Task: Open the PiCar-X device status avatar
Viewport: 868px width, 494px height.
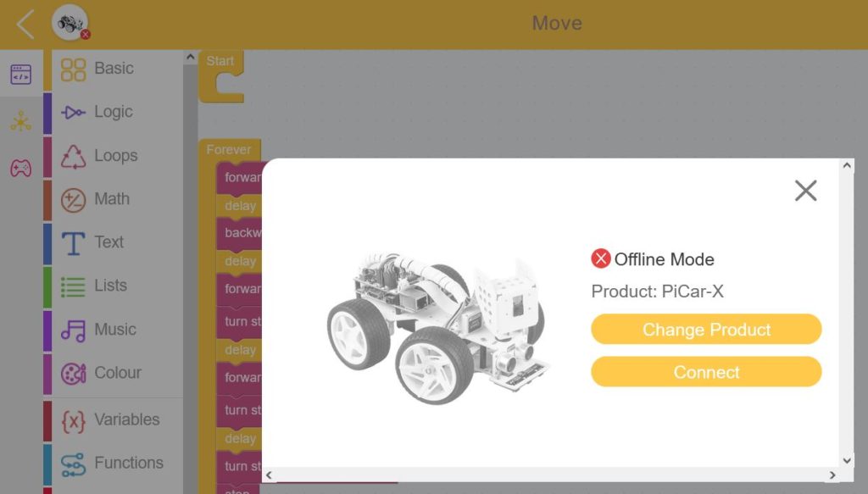Action: 70,23
